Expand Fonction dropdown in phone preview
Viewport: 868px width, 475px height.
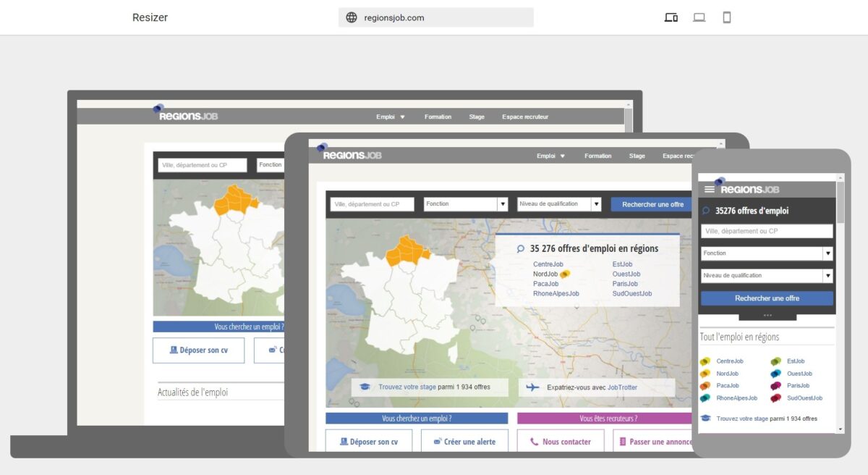(827, 253)
